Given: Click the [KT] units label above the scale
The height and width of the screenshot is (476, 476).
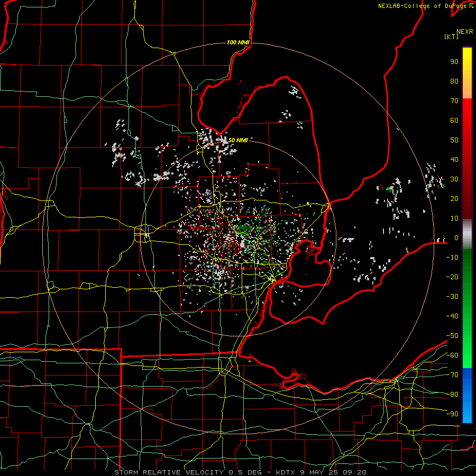Looking at the screenshot, I should point(451,36).
